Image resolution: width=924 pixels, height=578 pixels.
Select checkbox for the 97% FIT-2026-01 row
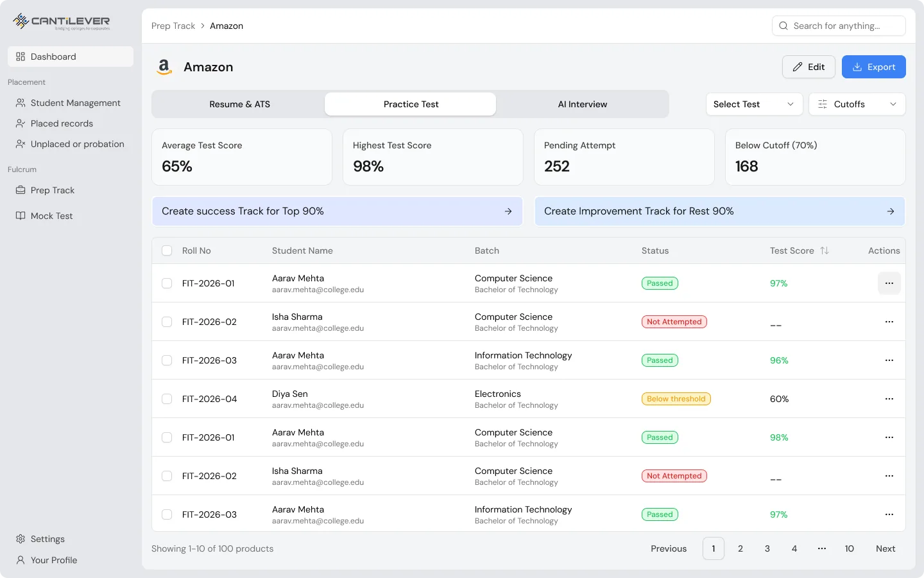pos(167,283)
